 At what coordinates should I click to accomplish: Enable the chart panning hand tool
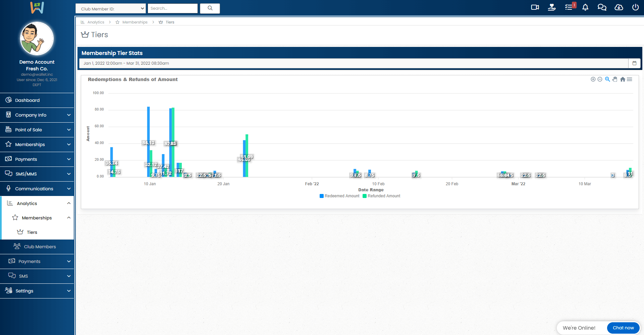click(615, 79)
